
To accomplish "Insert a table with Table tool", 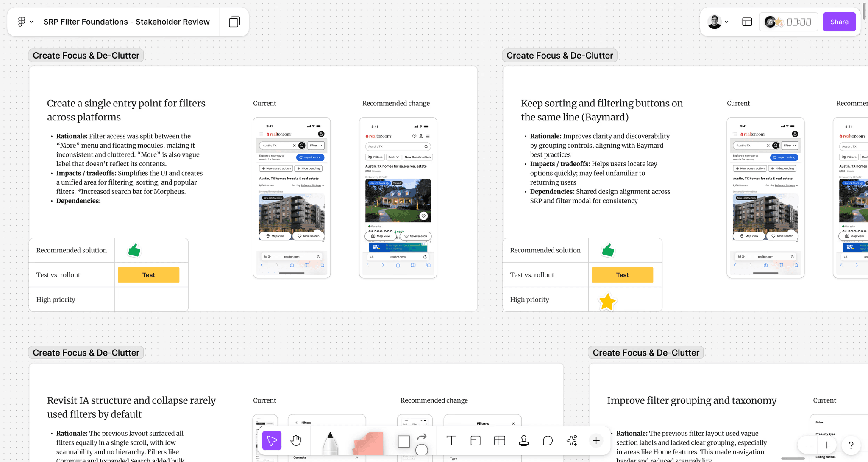I will pyautogui.click(x=500, y=441).
